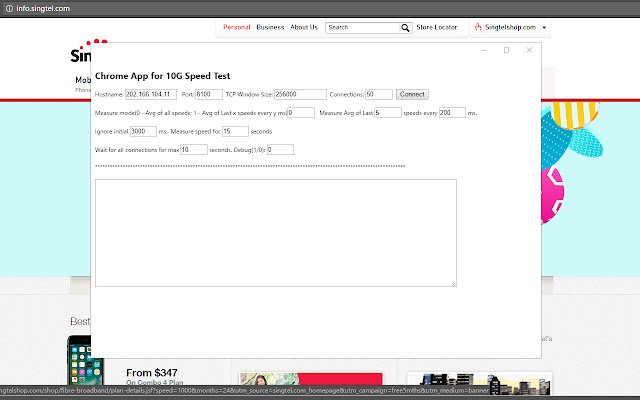Select the Port field showing 8100

pyautogui.click(x=209, y=94)
